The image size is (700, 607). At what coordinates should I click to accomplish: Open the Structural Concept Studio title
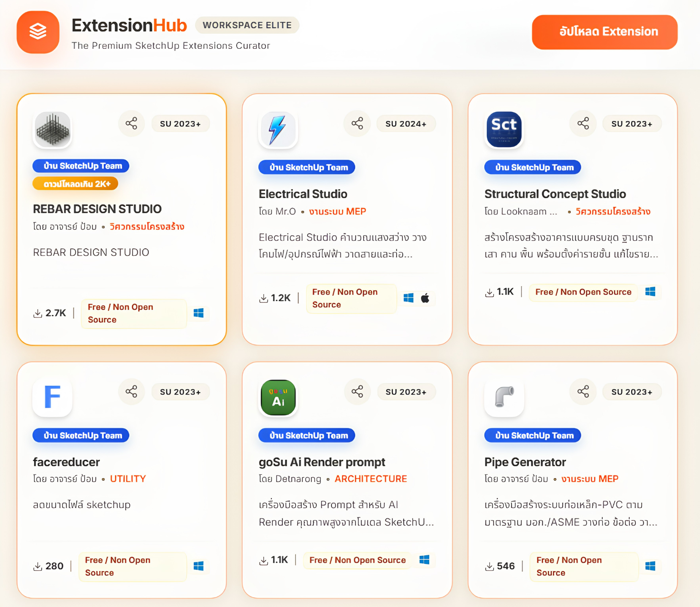click(555, 194)
